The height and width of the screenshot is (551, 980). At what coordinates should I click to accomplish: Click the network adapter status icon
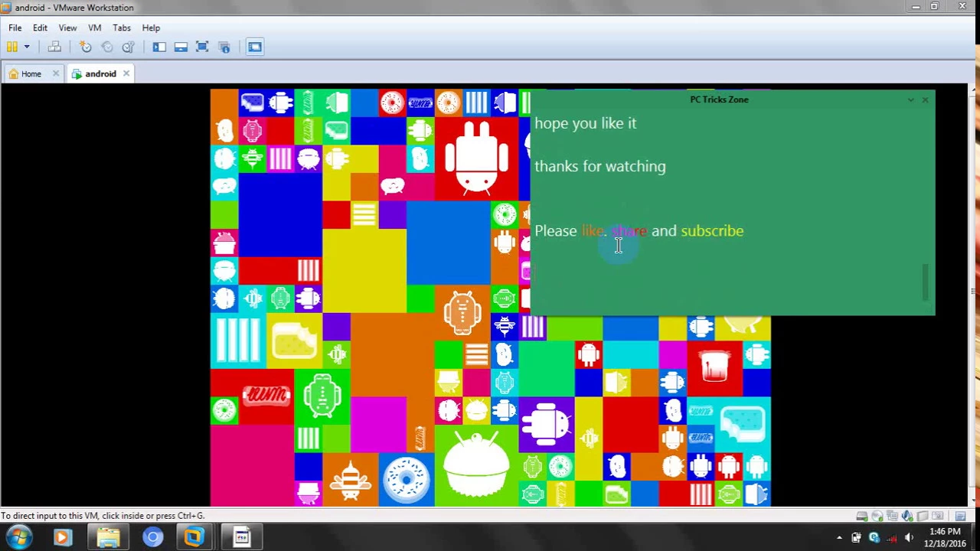click(x=893, y=516)
